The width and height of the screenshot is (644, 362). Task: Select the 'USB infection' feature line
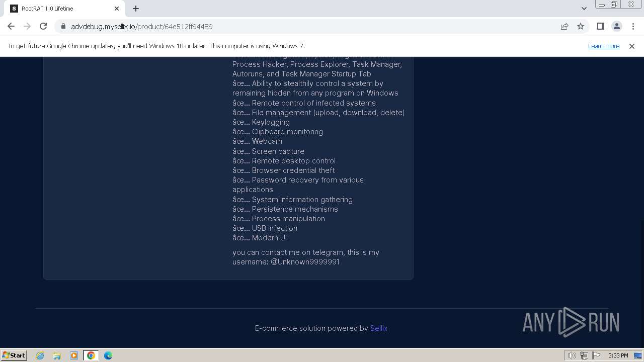265,228
